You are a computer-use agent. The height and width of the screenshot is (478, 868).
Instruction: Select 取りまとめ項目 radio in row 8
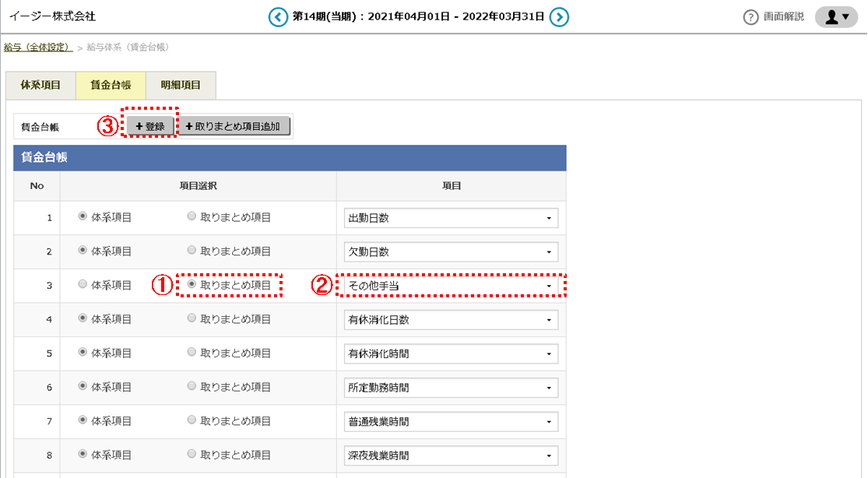click(192, 455)
